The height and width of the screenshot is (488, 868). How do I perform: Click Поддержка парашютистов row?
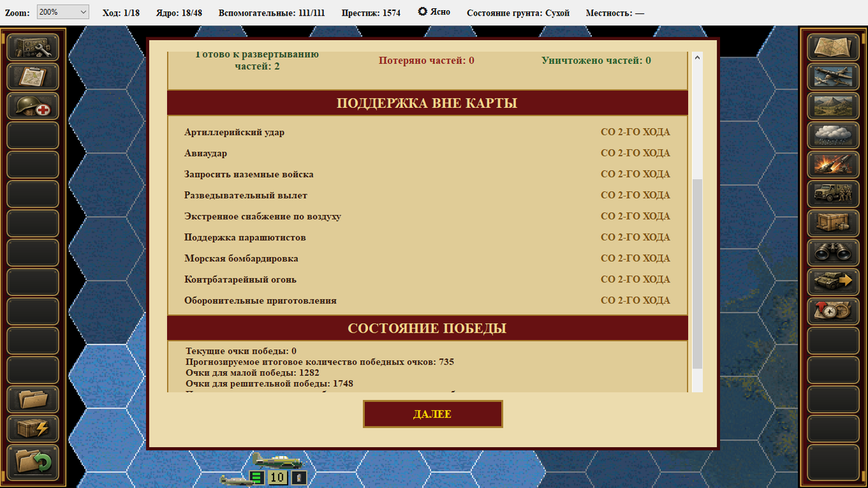(x=428, y=238)
